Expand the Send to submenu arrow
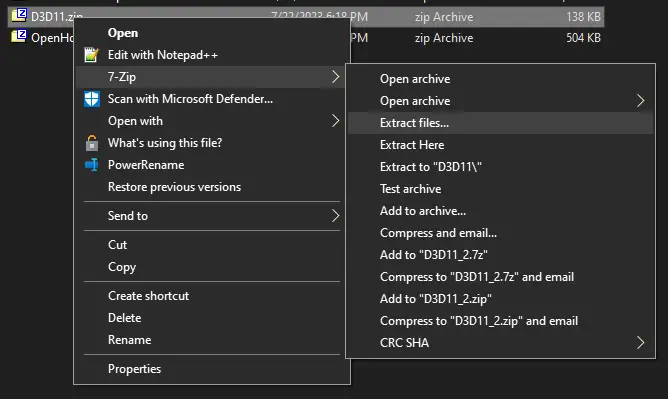668x399 pixels. tap(336, 215)
